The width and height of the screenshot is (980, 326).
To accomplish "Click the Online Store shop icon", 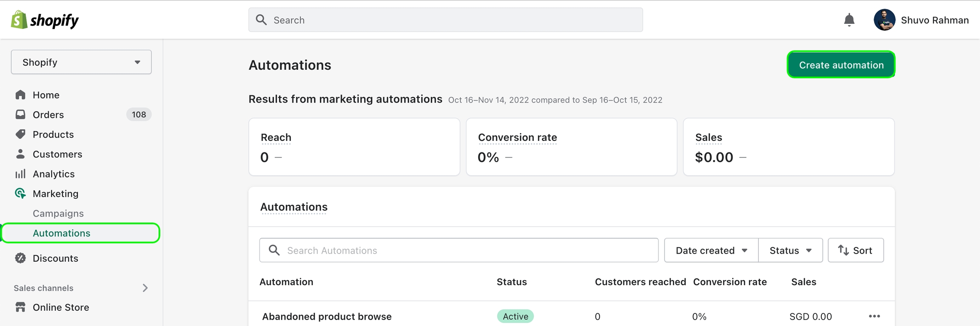I will tap(20, 307).
